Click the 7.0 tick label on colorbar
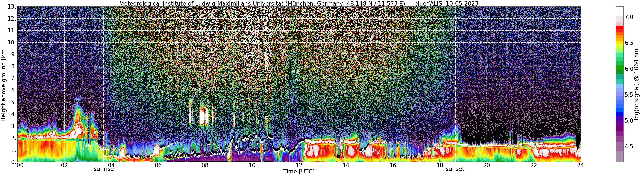Screen dimensions: 644x176 pos(629,17)
